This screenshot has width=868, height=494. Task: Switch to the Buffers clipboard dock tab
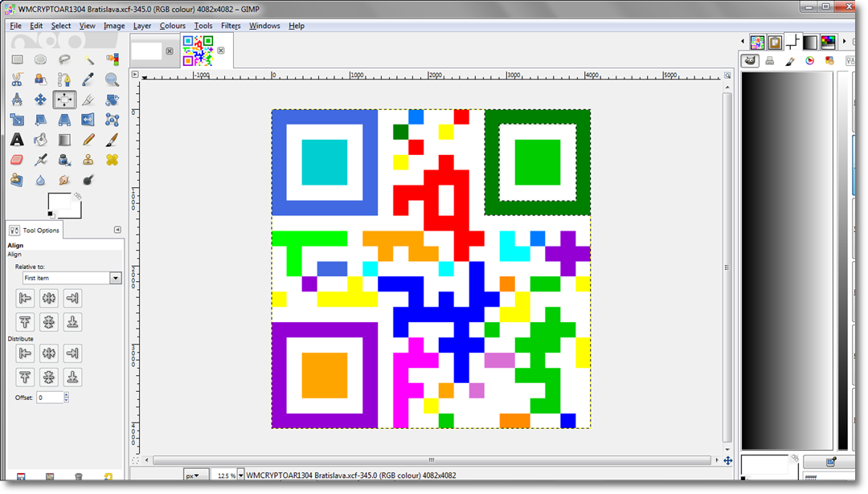(775, 42)
